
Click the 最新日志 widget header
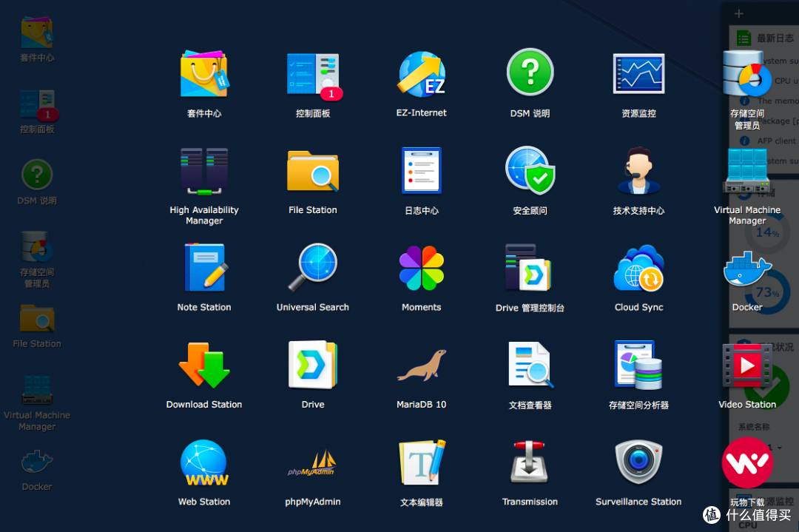pyautogui.click(x=763, y=38)
